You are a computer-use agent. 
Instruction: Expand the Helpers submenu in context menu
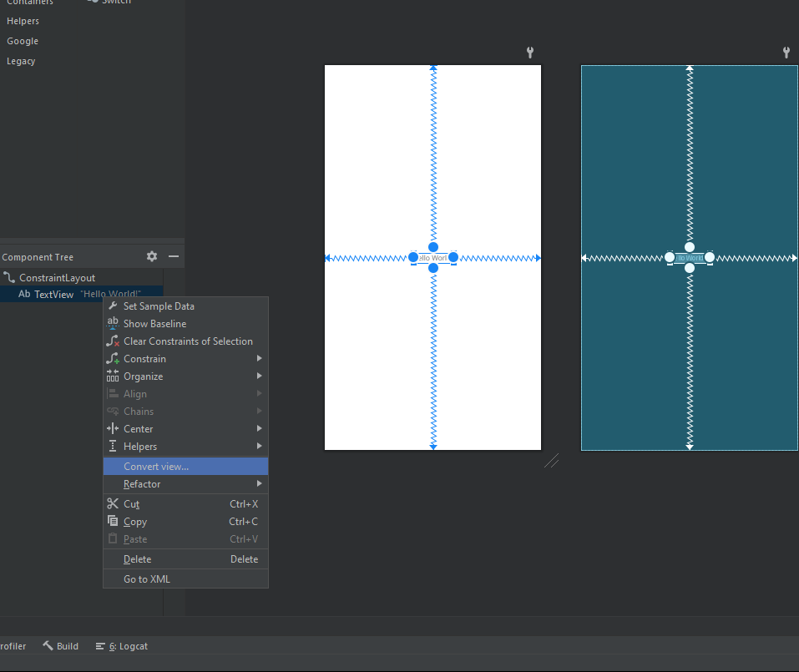pyautogui.click(x=140, y=447)
